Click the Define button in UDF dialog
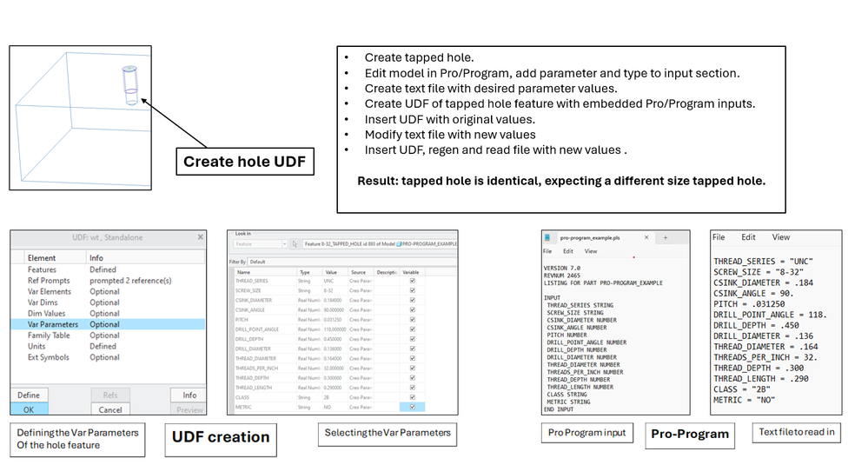 click(29, 395)
